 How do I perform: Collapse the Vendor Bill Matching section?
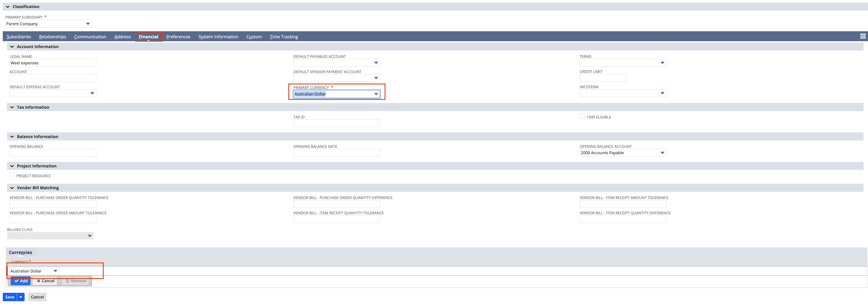click(12, 188)
